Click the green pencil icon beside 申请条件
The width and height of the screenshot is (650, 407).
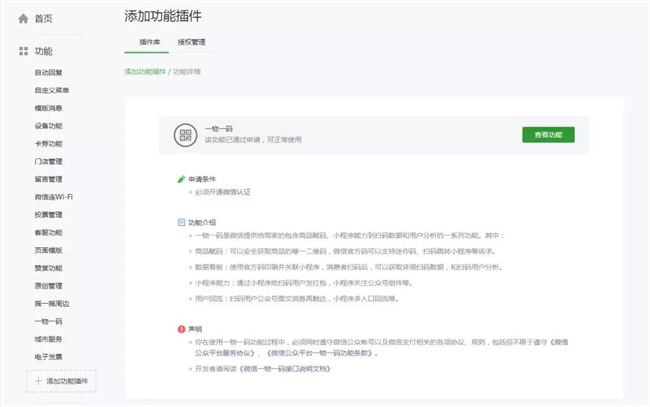180,179
